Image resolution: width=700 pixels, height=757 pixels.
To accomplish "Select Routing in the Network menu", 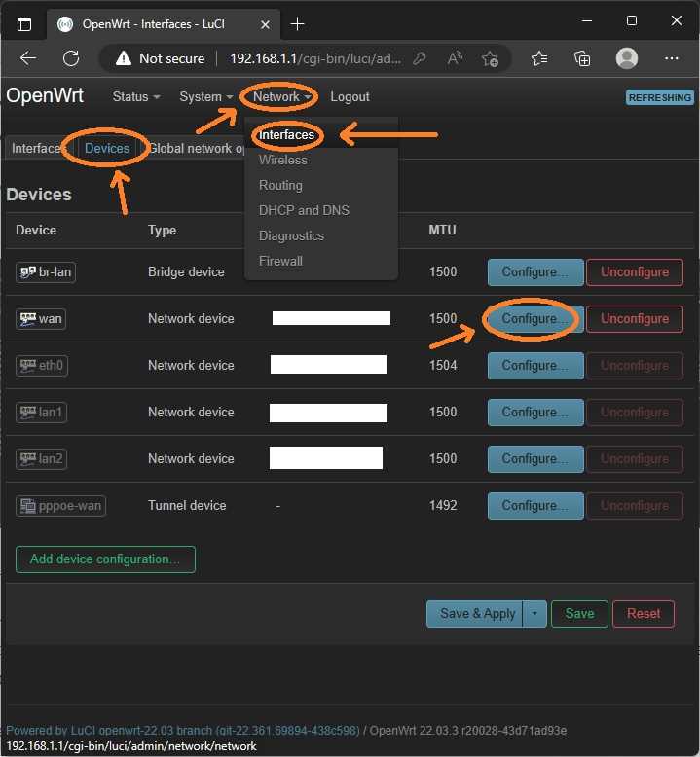I will [280, 186].
